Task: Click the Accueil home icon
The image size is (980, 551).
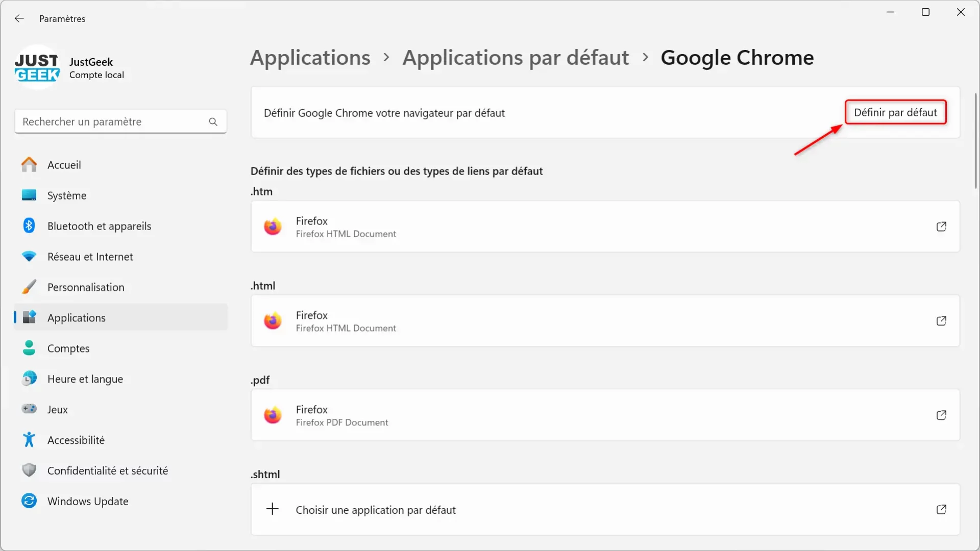Action: pos(28,164)
